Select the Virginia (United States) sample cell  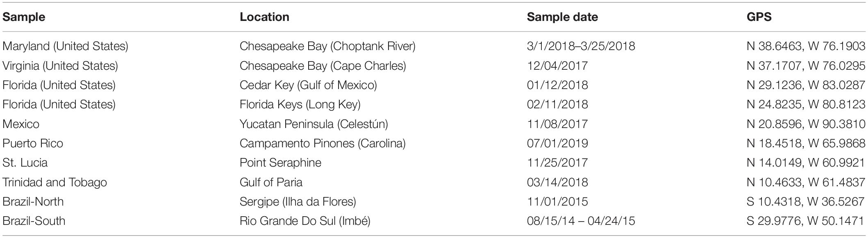click(x=60, y=66)
